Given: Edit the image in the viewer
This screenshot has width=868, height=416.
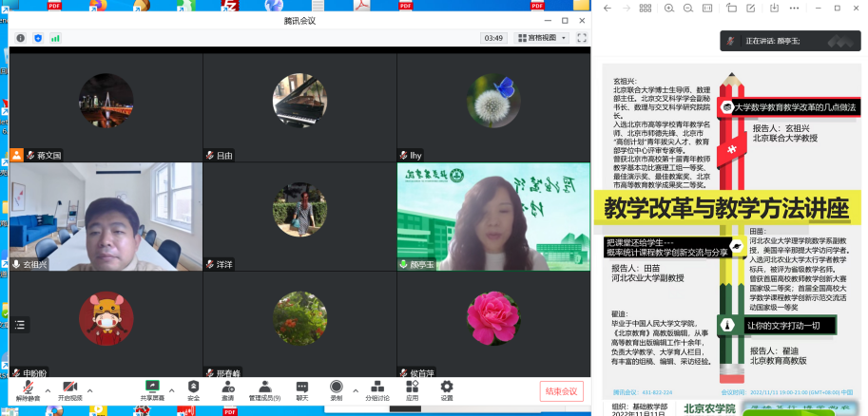Looking at the screenshot, I should (751, 9).
